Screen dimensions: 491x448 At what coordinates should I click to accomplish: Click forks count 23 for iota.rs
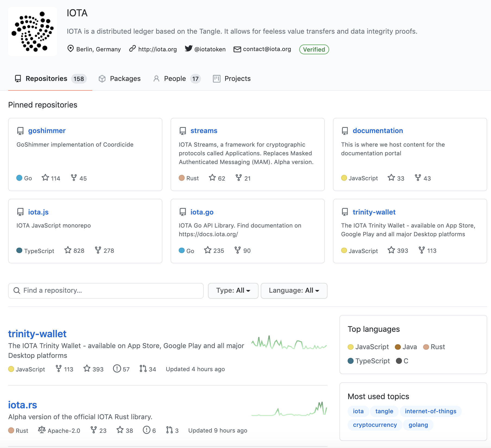[99, 430]
